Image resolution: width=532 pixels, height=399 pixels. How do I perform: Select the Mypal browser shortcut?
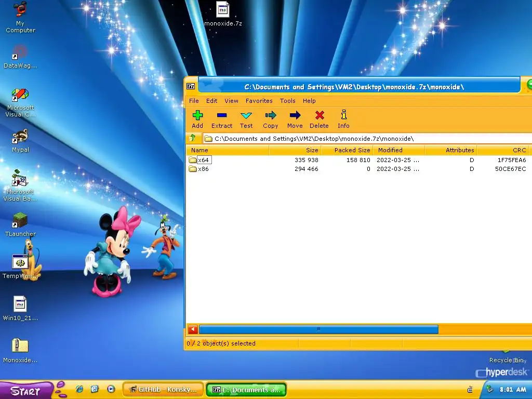20,141
